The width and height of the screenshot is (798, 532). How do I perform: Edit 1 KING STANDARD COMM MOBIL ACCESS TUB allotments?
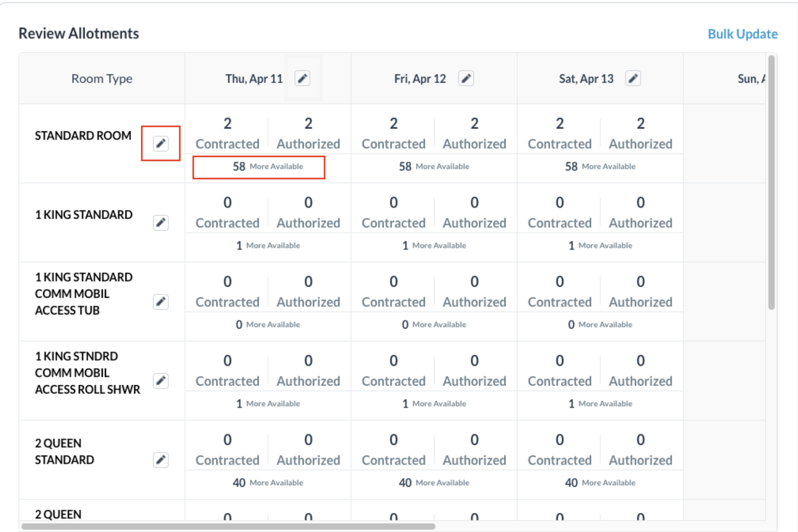point(160,301)
